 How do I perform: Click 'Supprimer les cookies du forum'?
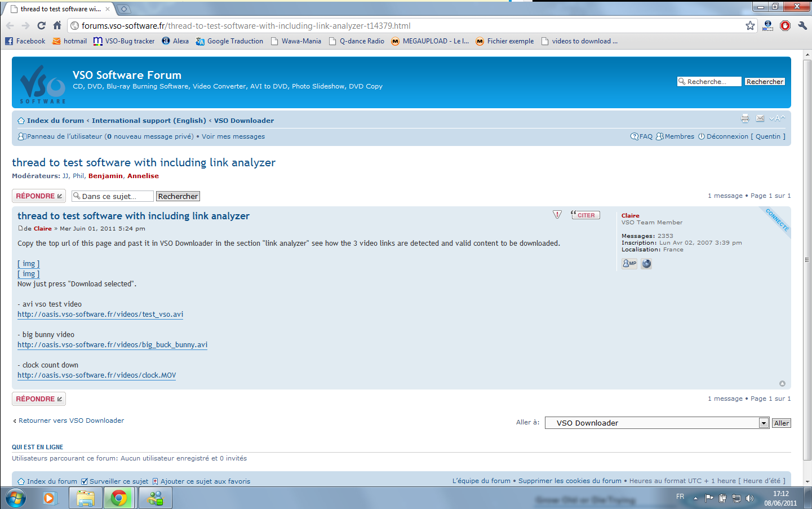pyautogui.click(x=570, y=481)
